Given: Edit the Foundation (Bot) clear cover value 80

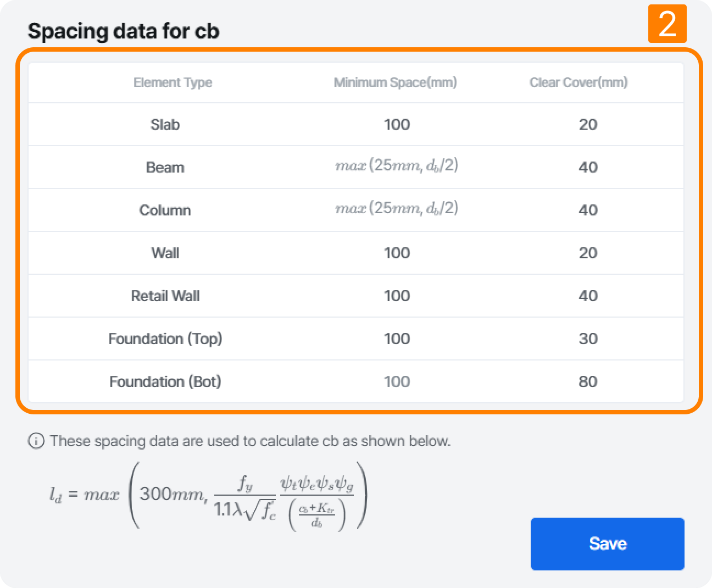Looking at the screenshot, I should (588, 381).
